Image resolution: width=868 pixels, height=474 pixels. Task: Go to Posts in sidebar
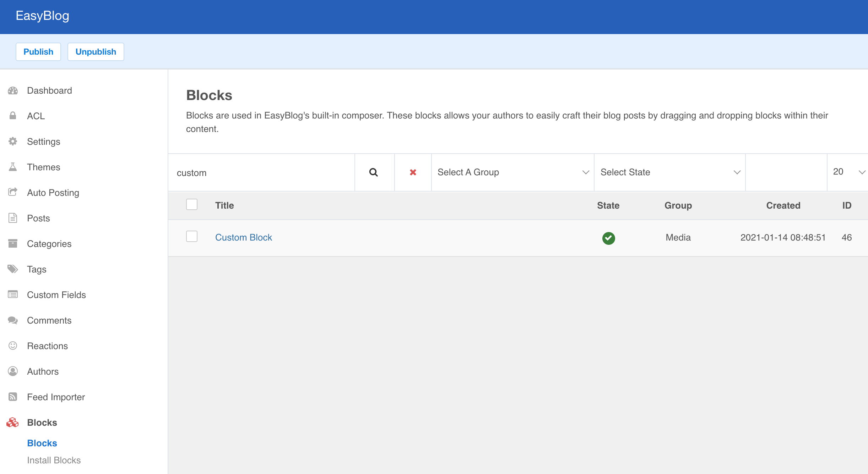(38, 218)
